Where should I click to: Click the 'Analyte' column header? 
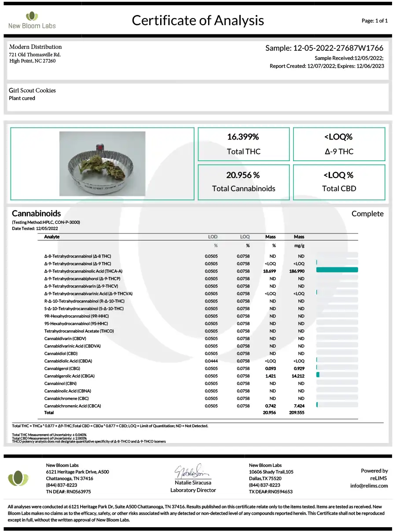[x=52, y=237]
